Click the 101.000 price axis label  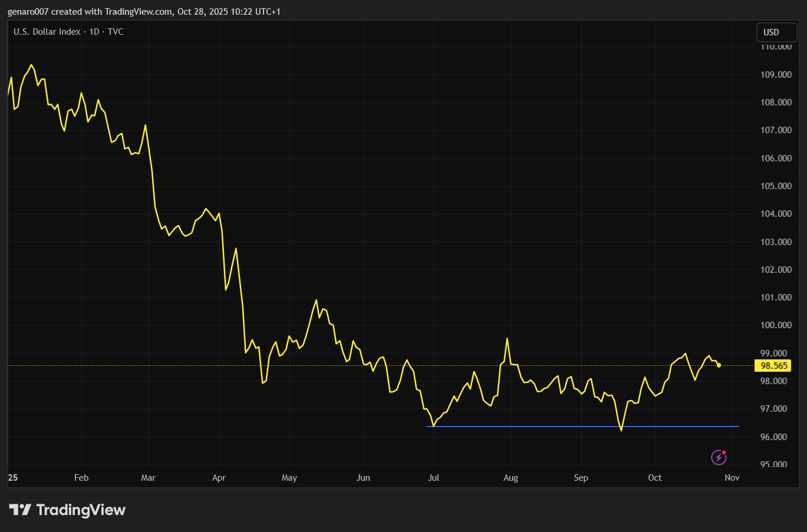pos(776,298)
